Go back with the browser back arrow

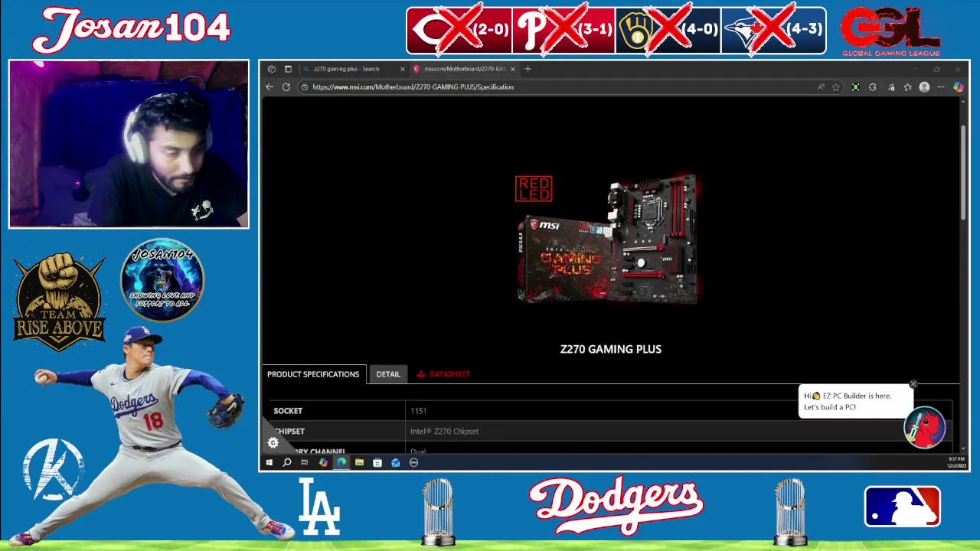tap(269, 87)
